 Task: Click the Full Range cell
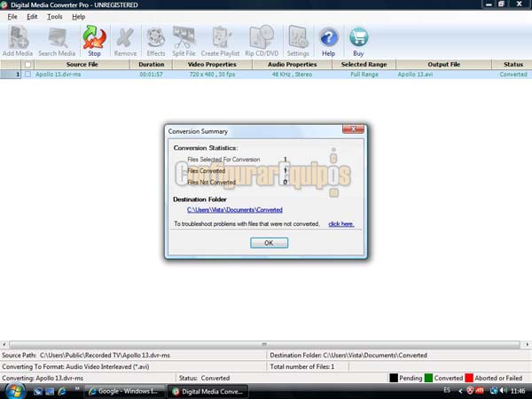[x=364, y=74]
